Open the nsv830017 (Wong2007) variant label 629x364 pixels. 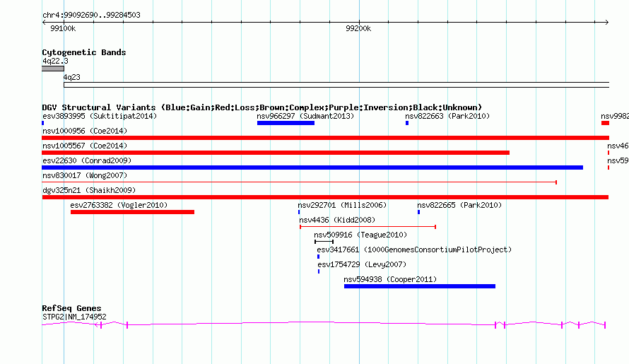click(x=85, y=175)
